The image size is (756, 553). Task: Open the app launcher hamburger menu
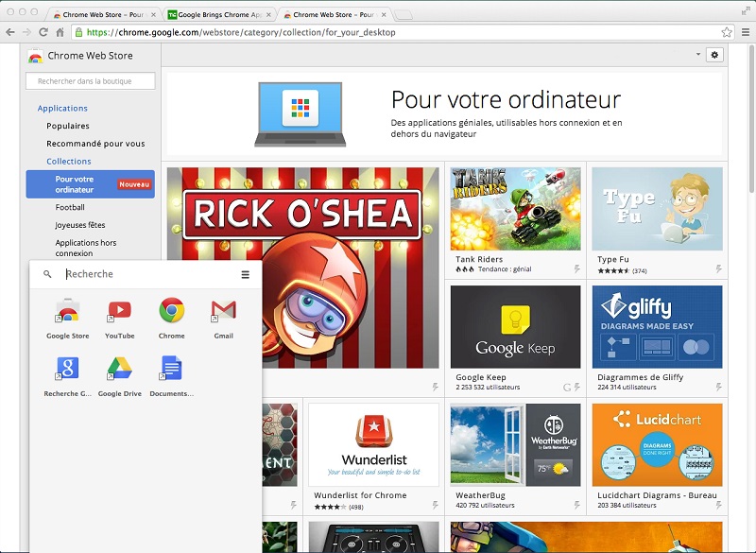[246, 274]
